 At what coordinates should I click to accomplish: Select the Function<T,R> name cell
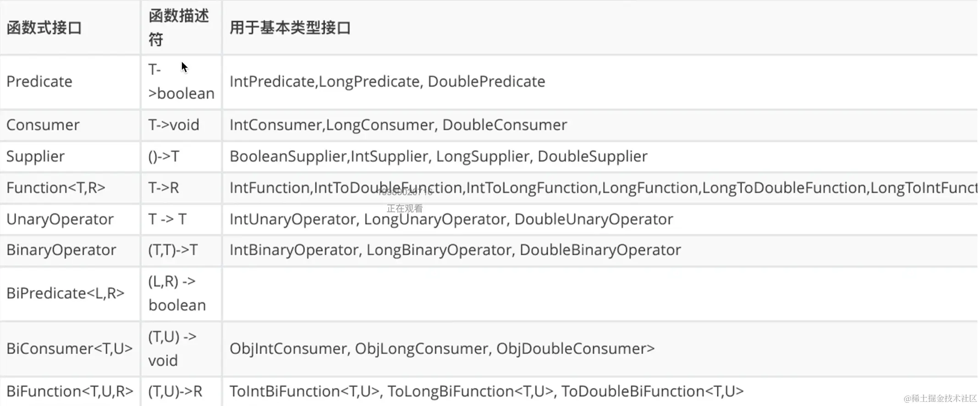pyautogui.click(x=56, y=187)
